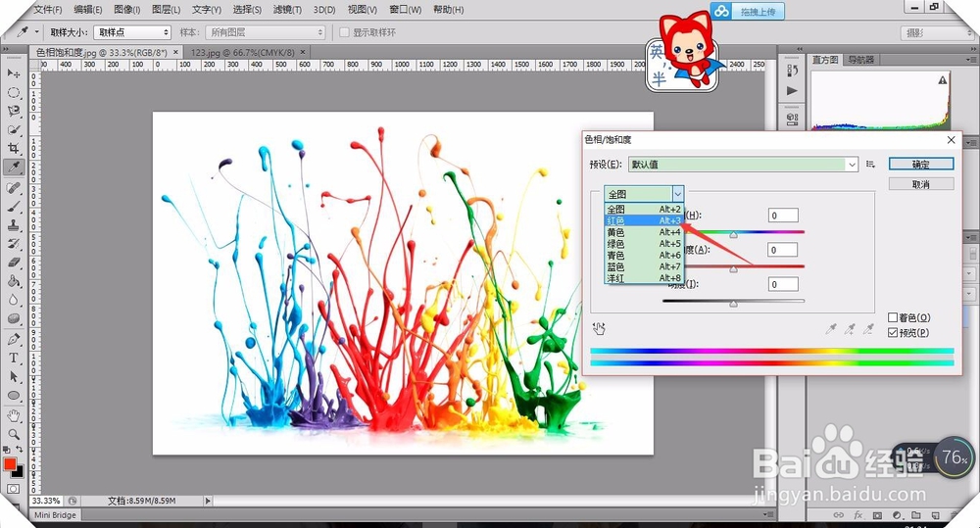
Task: Click the foreground color swatch
Action: (10, 464)
